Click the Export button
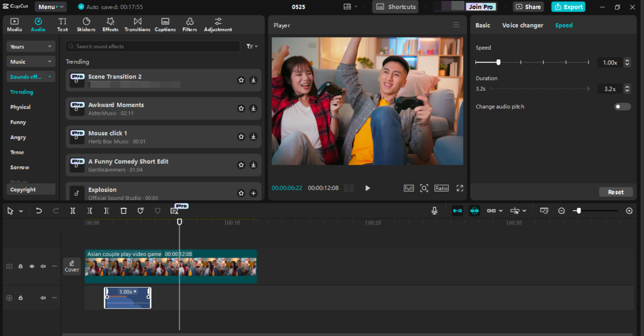Screen dimensions: 644x336 click(x=568, y=7)
